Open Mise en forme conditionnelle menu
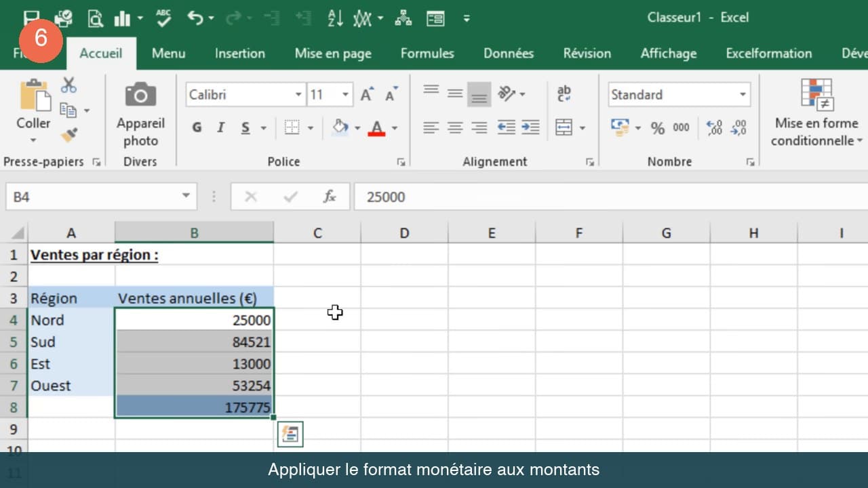 pyautogui.click(x=816, y=113)
